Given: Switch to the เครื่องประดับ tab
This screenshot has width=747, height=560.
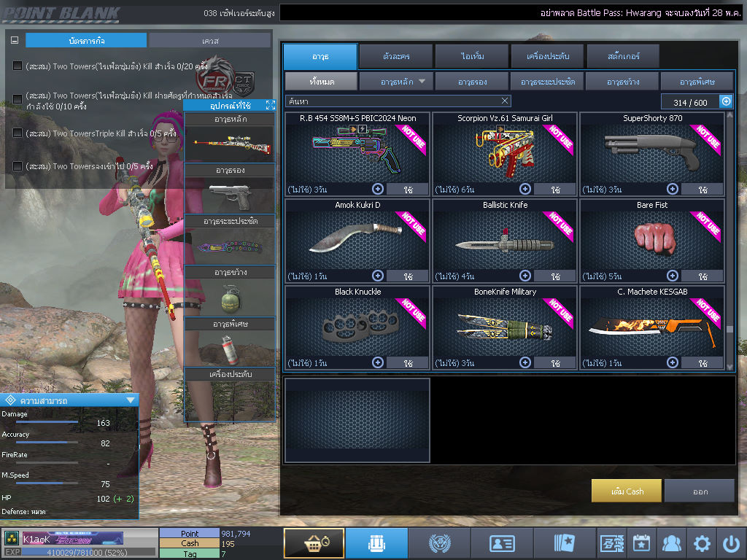Looking at the screenshot, I should click(547, 56).
